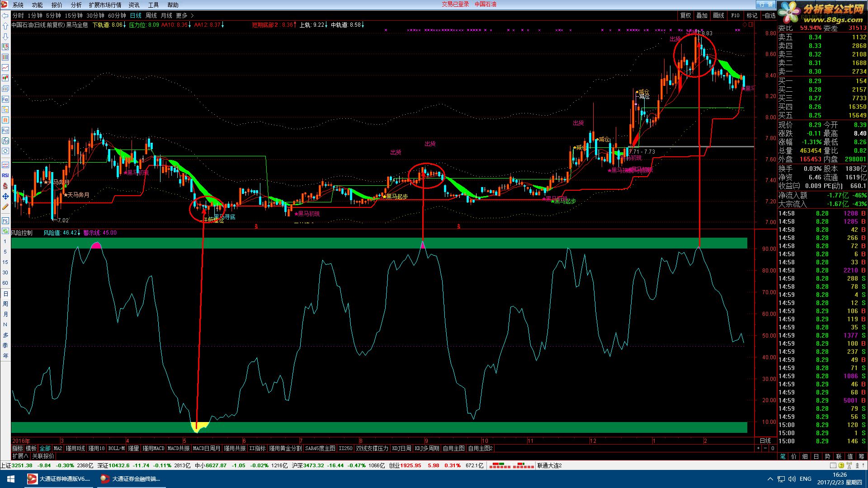Screen dimensions: 868x488
Task: Click the wavy-lines chart sidebar icon
Action: (x=5, y=165)
